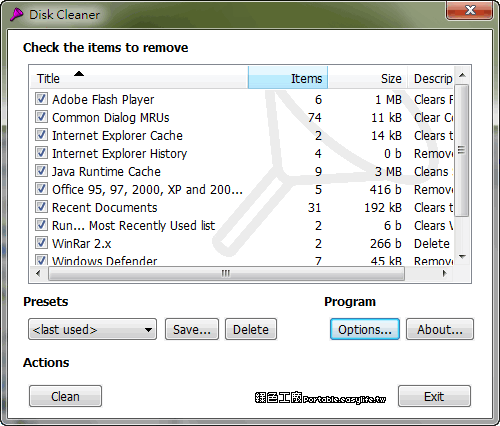The image size is (500, 426).
Task: Uncheck the WinRar 2.x checkbox
Action: tap(41, 243)
